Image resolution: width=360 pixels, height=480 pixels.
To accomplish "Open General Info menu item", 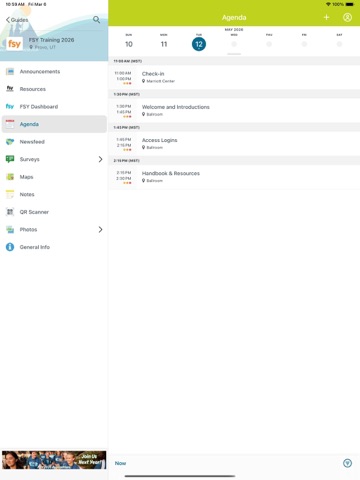I will tap(54, 247).
